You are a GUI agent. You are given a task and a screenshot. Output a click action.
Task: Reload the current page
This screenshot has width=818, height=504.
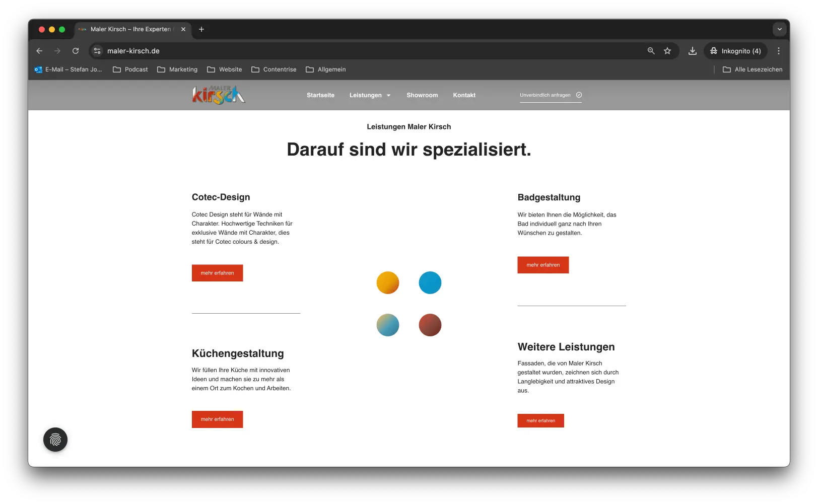click(x=76, y=51)
